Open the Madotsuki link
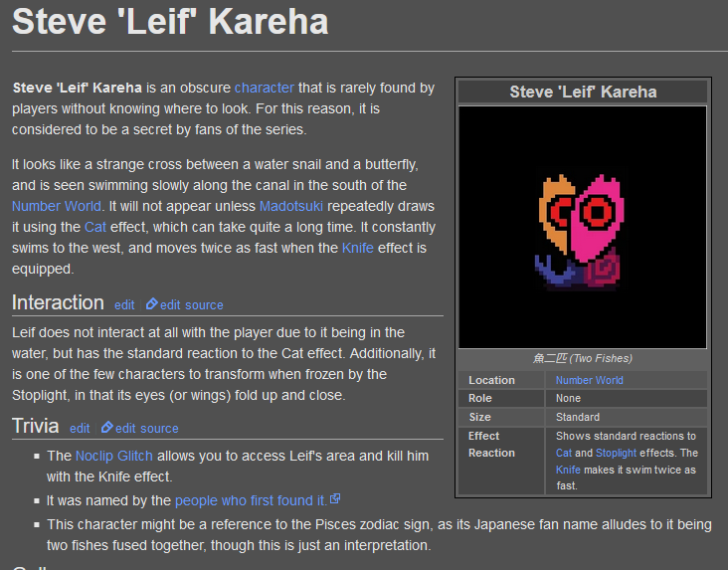The image size is (728, 570). point(291,206)
